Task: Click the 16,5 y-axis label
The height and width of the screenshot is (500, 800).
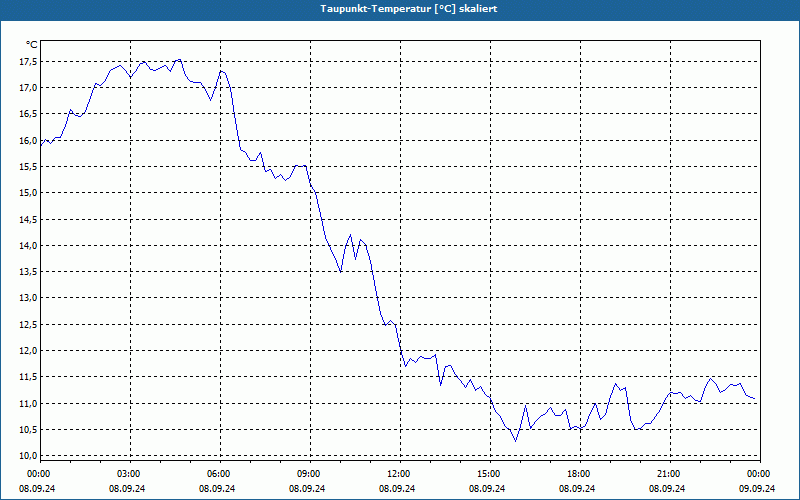Action: coord(28,114)
